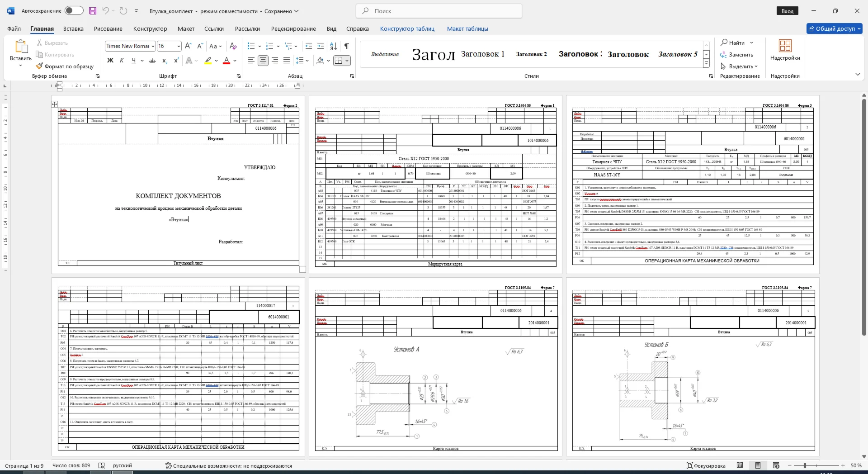Click the Add-ins (Надстройки) icon
The width and height of the screenshot is (868, 474).
(x=785, y=50)
